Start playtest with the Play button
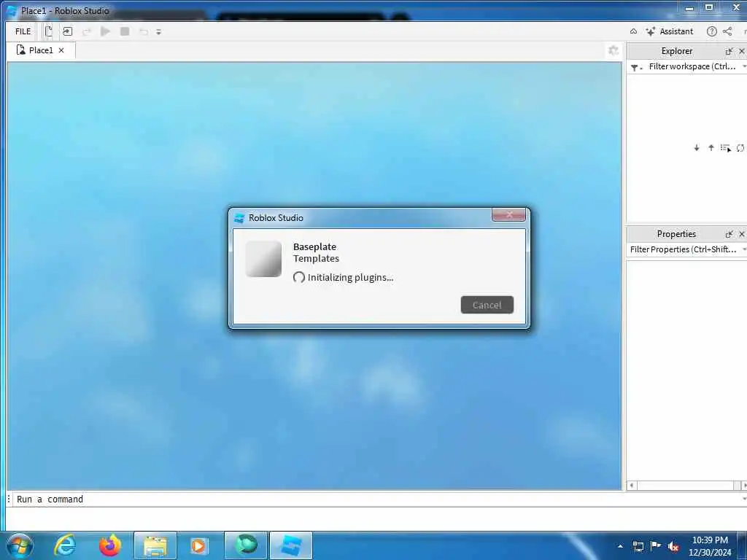 (x=105, y=31)
